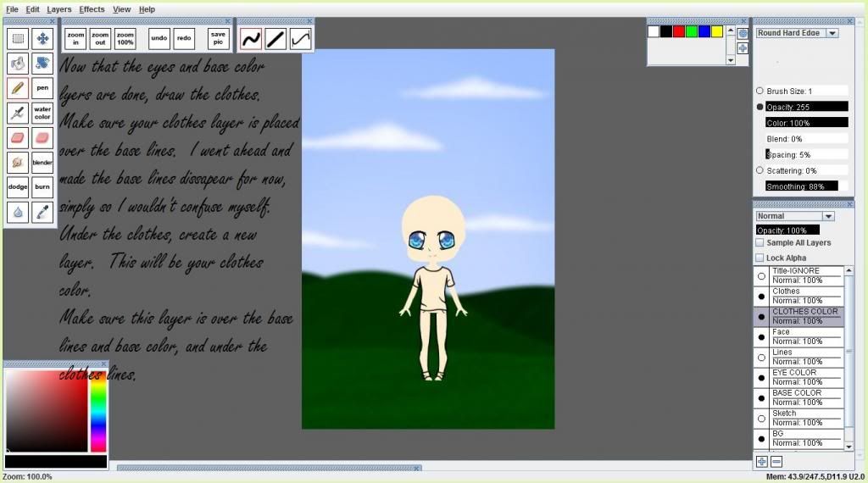The width and height of the screenshot is (868, 483).
Task: Enable the Sample All Layers checkbox
Action: click(x=759, y=243)
